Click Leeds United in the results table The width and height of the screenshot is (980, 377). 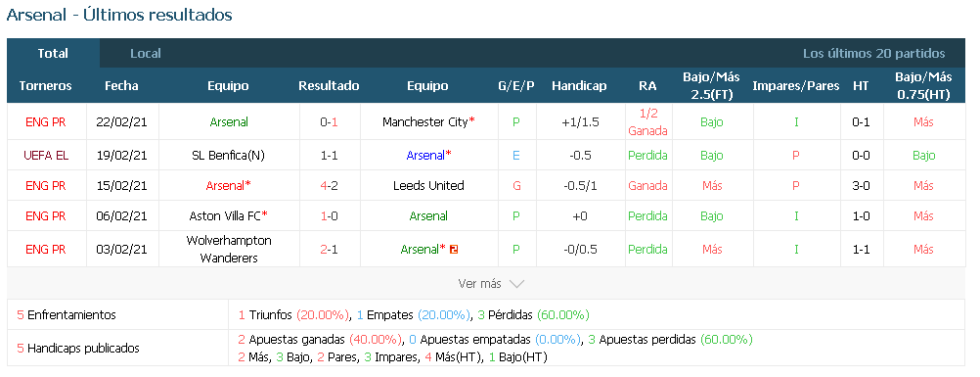pos(428,185)
